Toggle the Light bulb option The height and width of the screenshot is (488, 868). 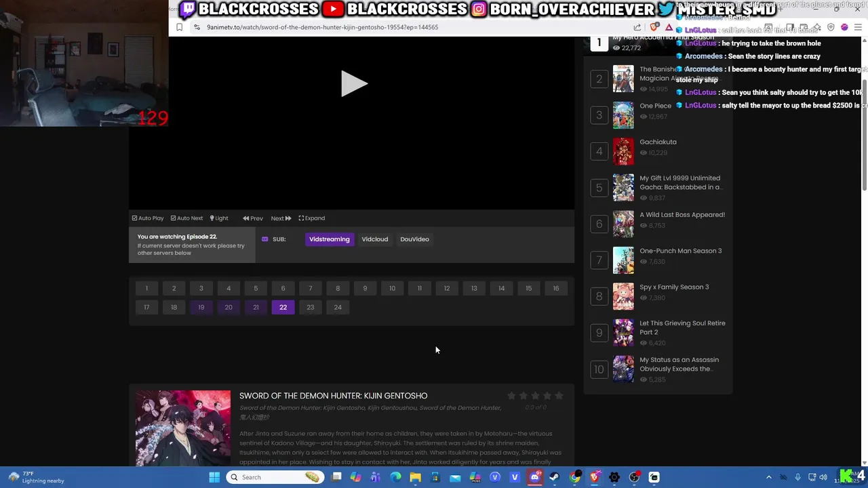tap(219, 218)
